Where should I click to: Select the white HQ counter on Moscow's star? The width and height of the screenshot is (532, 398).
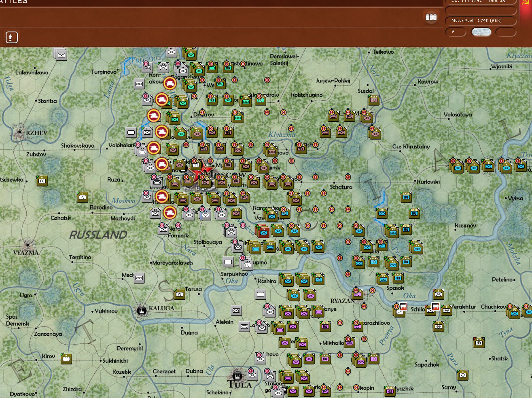196,165
